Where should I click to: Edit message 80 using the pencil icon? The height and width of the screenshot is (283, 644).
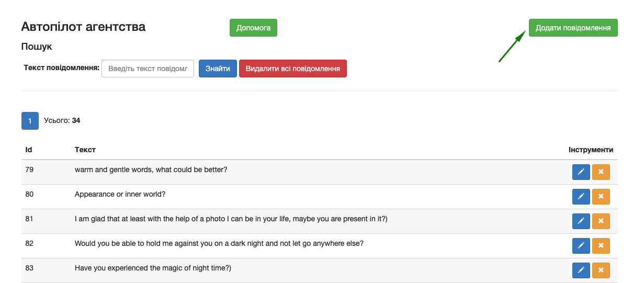pos(581,197)
